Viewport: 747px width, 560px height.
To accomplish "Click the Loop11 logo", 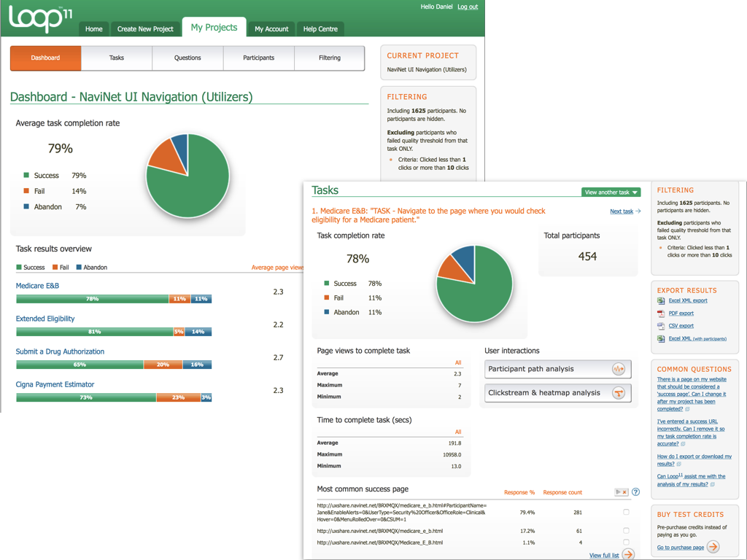I will click(41, 18).
